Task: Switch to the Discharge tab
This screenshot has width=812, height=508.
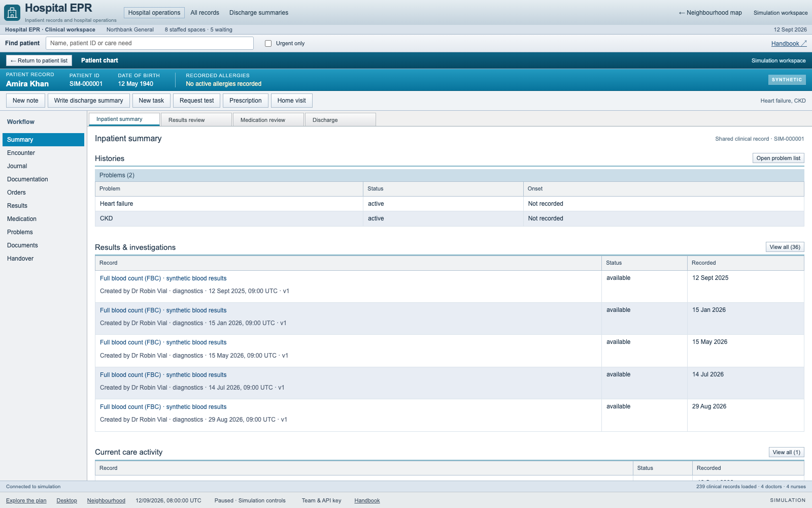Action: click(x=341, y=120)
